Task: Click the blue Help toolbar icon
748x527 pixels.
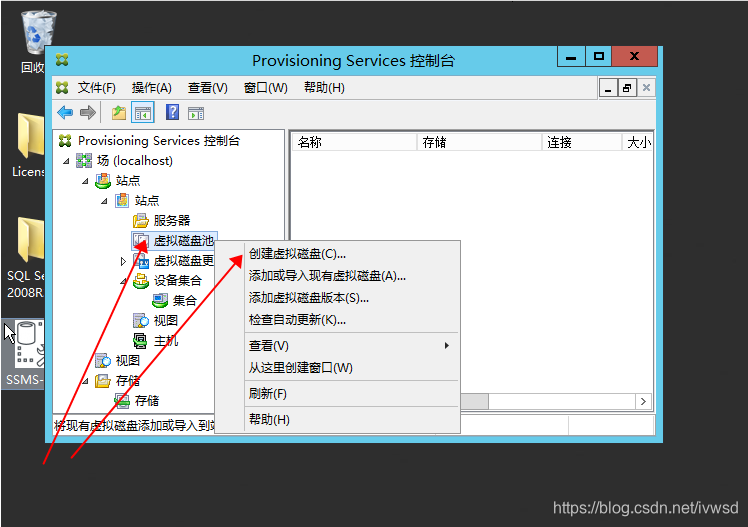Action: click(172, 113)
